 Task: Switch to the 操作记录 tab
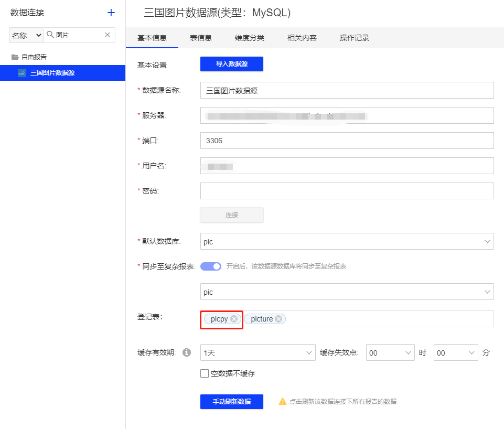point(355,38)
